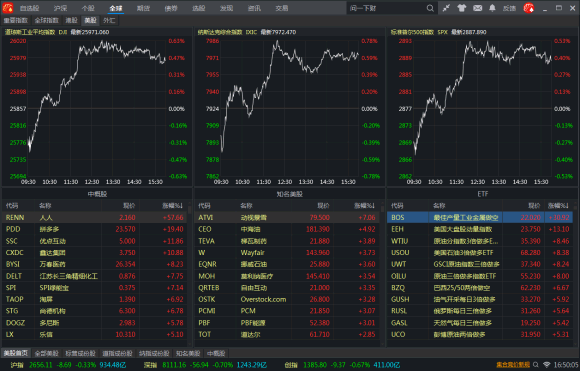Select the 全部美股 bottom tab
Viewport: 580px width, 371px height.
click(x=47, y=353)
